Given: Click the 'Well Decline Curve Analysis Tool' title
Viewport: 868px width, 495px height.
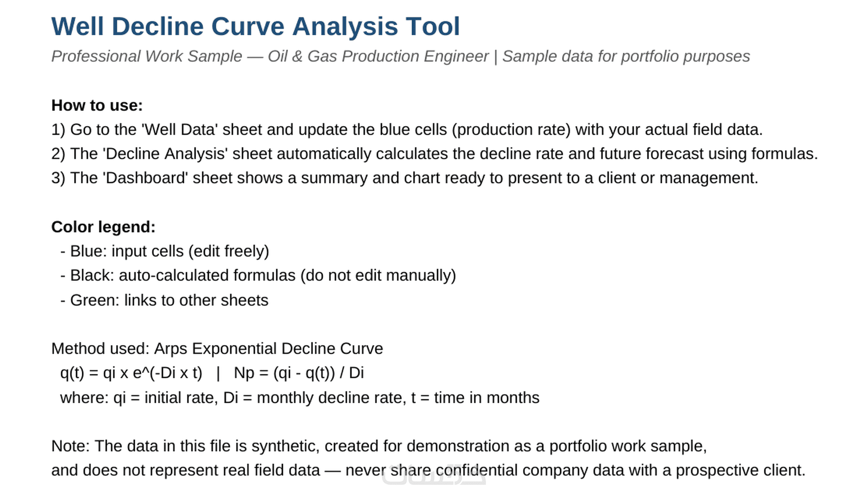Looking at the screenshot, I should coord(255,27).
